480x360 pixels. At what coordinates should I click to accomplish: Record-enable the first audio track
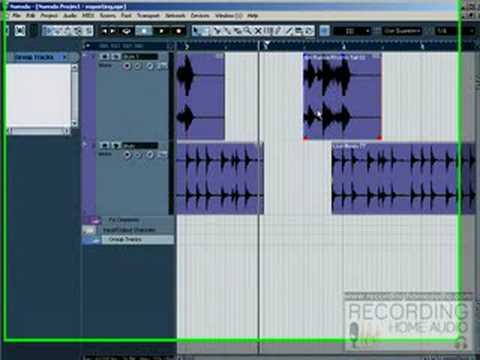tap(127, 66)
